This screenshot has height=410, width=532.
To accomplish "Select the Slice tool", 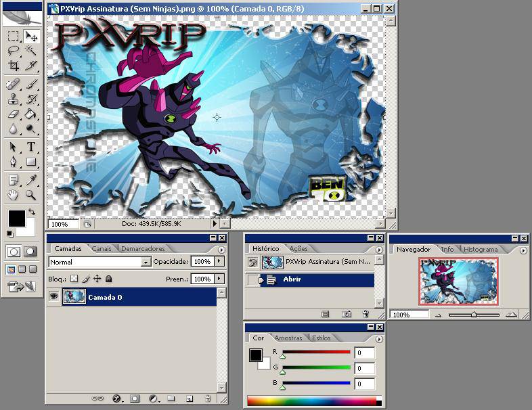I will coord(31,65).
